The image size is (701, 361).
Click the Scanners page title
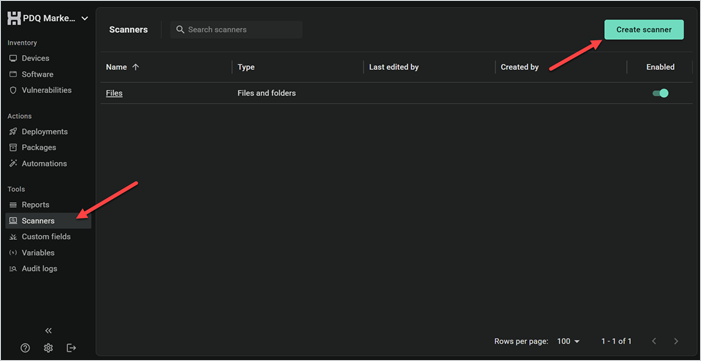[x=128, y=30]
